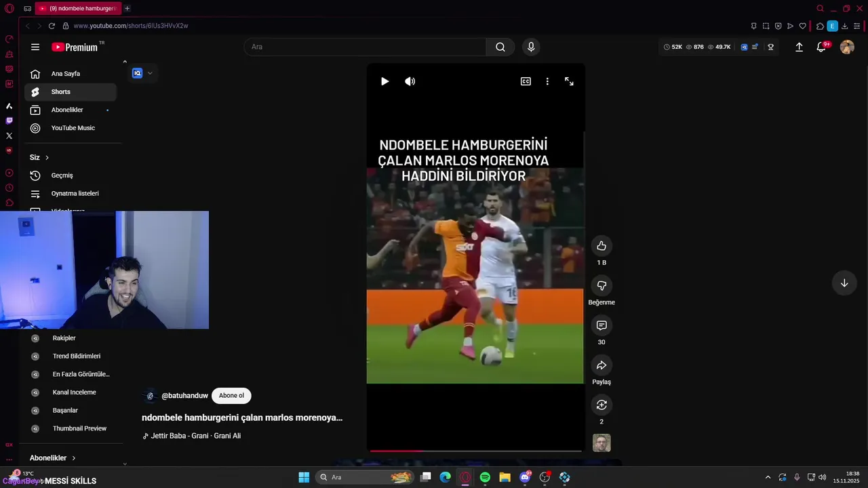The height and width of the screenshot is (488, 868).
Task: Click the address bar URL
Action: [131, 26]
